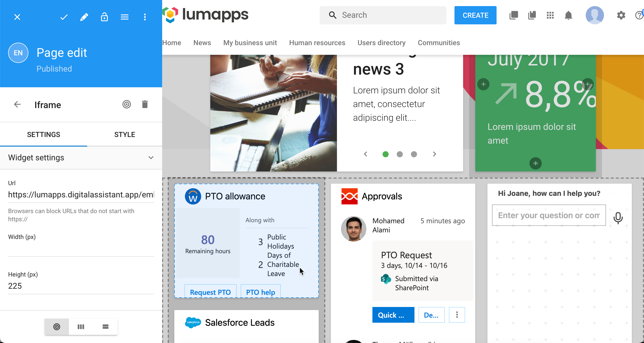Image resolution: width=644 pixels, height=343 pixels.
Task: Click the back arrow beside Iframe
Action: pyautogui.click(x=17, y=104)
